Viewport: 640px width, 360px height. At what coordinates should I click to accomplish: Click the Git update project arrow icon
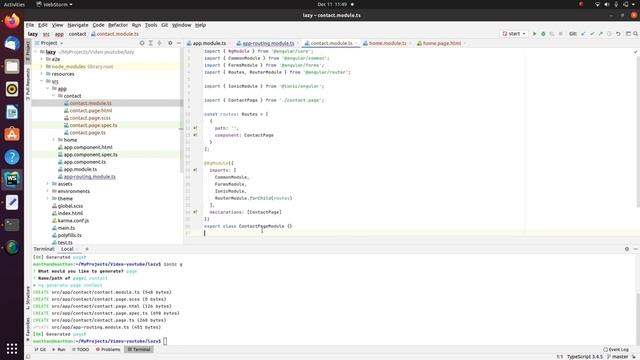[x=583, y=34]
